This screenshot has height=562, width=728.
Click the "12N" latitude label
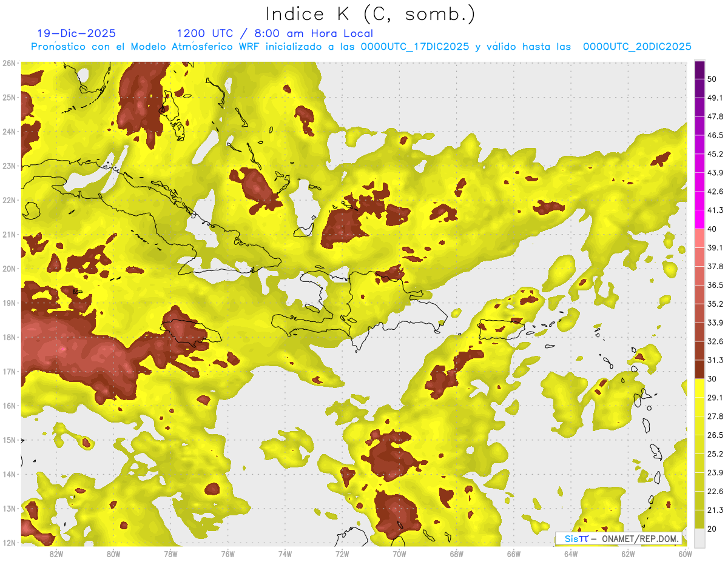point(8,543)
